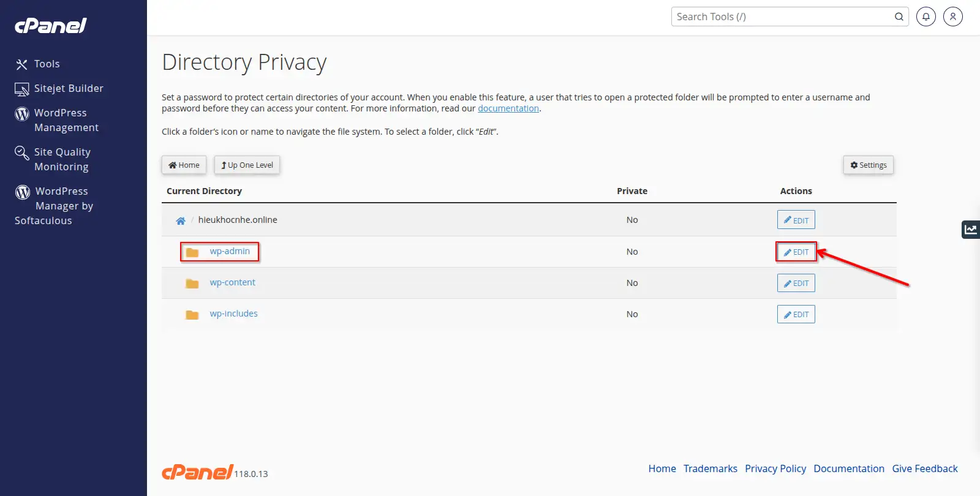This screenshot has width=980, height=496.
Task: Click the wp-content folder icon
Action: 192,284
